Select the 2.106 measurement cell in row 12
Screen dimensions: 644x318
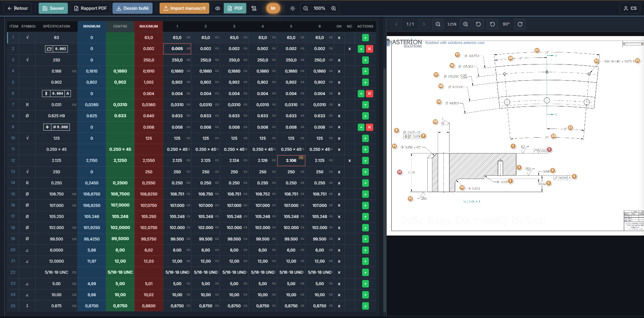[x=291, y=161]
